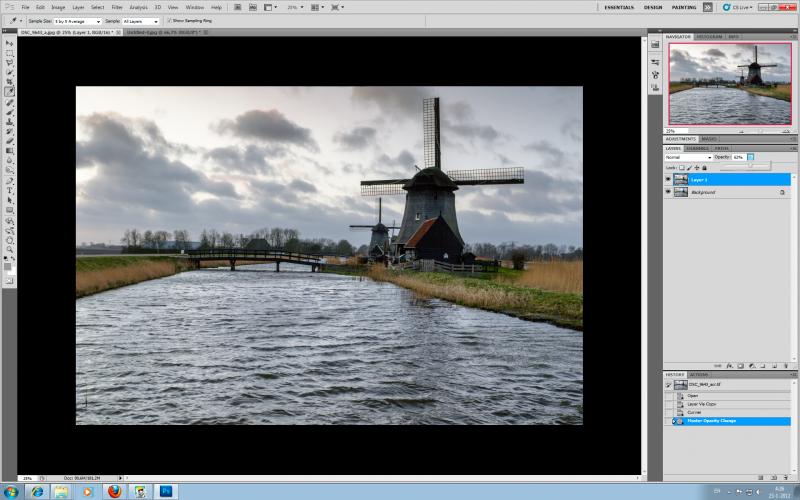The image size is (800, 500).
Task: Set history brush source beside Open state
Action: click(x=668, y=396)
